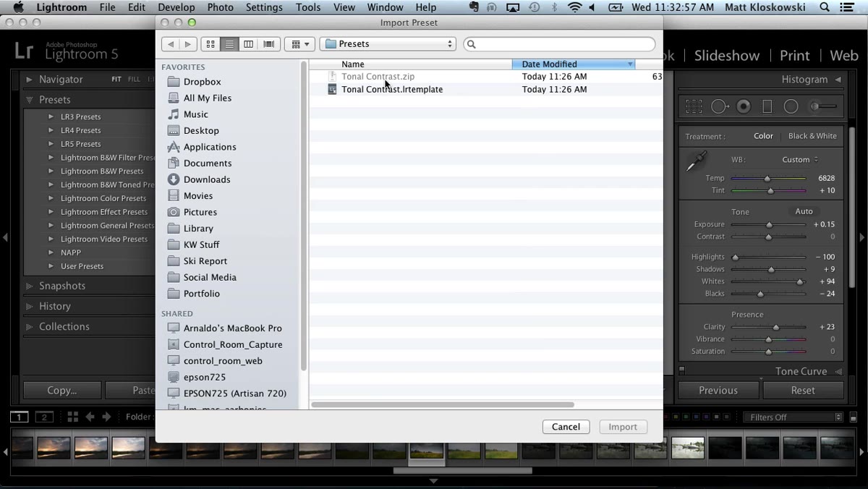Choose Color treatment
This screenshot has height=489, width=868.
click(763, 136)
